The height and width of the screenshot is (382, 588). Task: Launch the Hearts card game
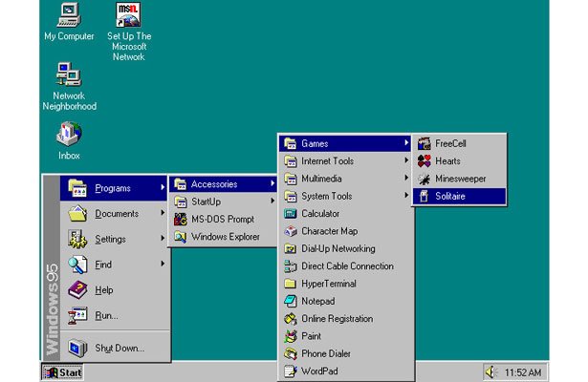click(446, 161)
